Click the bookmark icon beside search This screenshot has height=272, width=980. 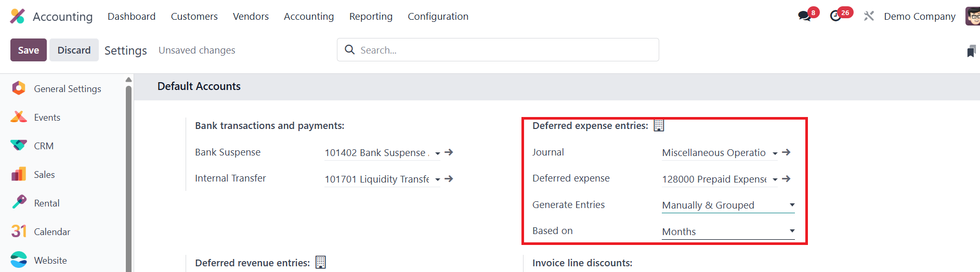(971, 51)
